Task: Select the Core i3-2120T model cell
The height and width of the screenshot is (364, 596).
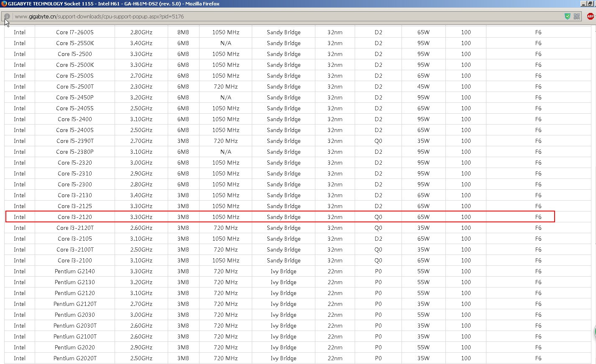Action: (75, 228)
